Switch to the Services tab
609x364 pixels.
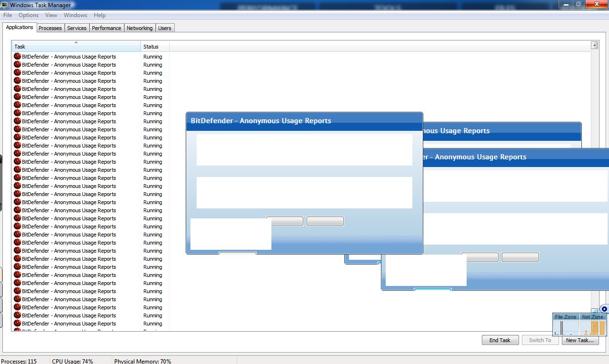tap(77, 28)
